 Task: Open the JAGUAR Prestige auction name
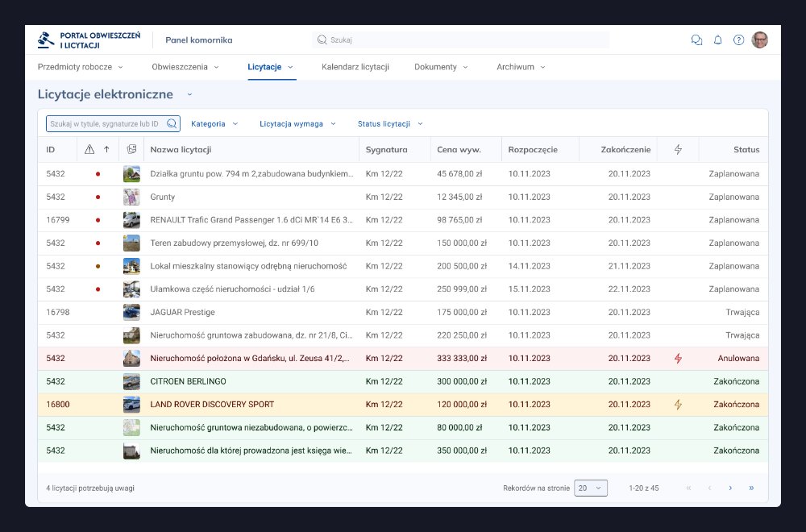coord(182,312)
